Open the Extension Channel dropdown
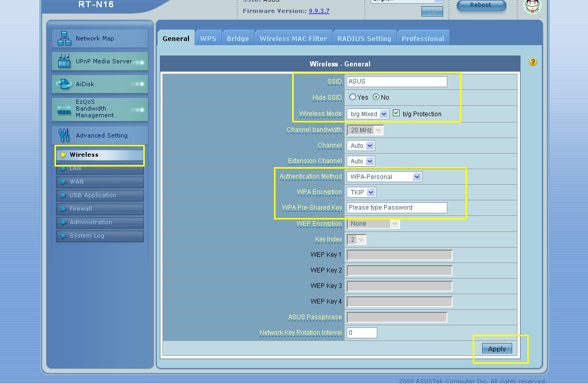 coord(361,161)
